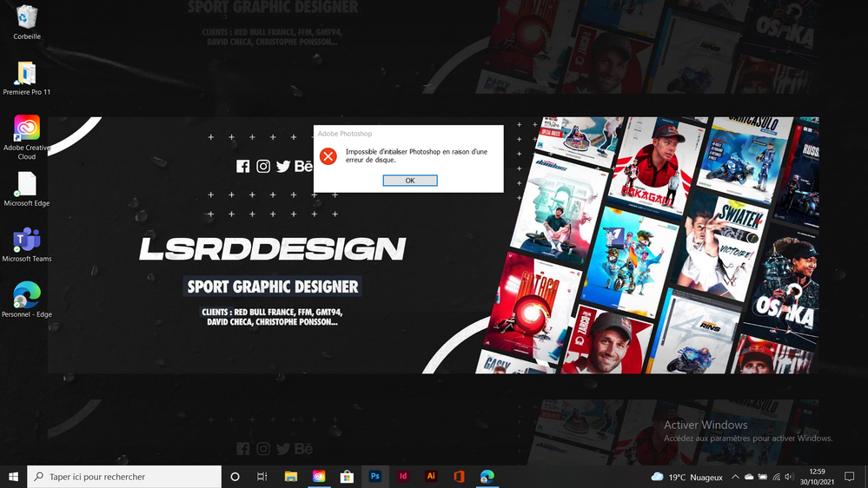
Task: Launch Office from the taskbar
Action: tap(459, 477)
